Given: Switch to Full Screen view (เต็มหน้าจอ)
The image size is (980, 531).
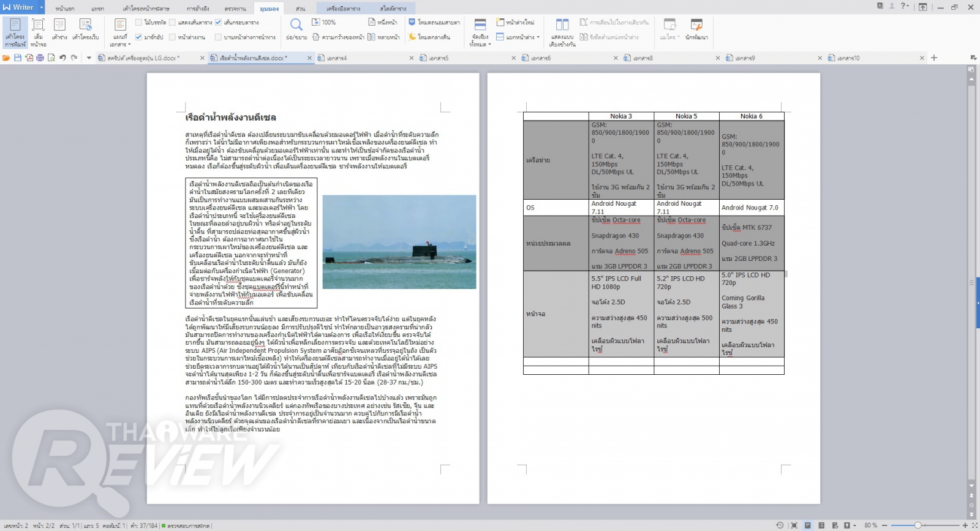Looking at the screenshot, I should (x=38, y=32).
